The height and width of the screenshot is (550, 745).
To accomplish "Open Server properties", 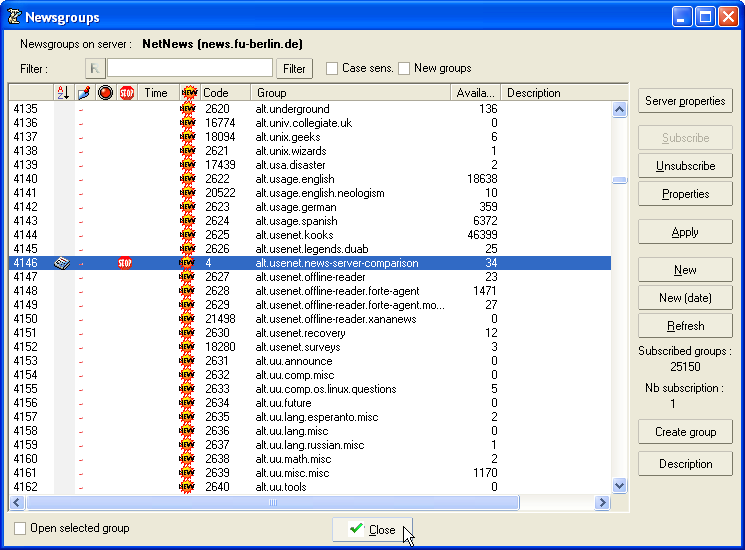I will click(685, 101).
